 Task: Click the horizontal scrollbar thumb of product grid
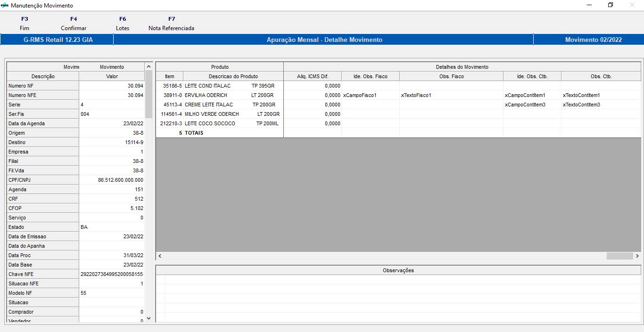pyautogui.click(x=619, y=256)
